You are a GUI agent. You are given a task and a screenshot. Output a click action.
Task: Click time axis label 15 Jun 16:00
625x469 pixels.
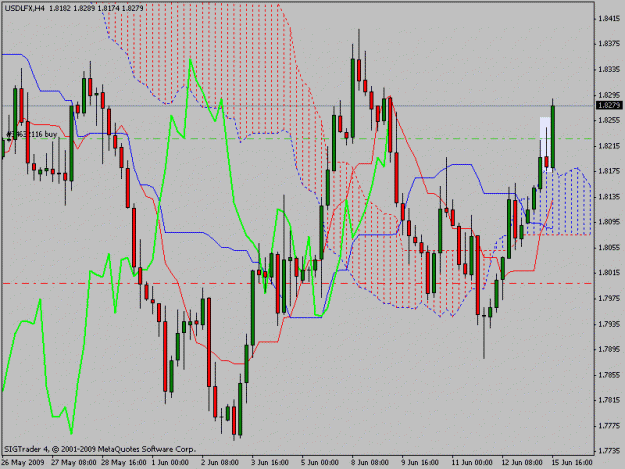coord(572,462)
